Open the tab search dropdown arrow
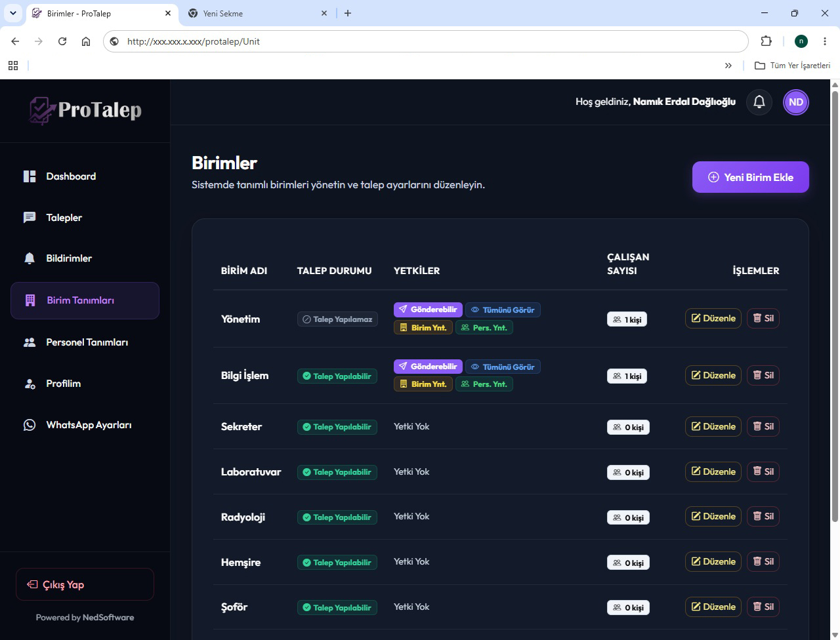 [x=12, y=13]
